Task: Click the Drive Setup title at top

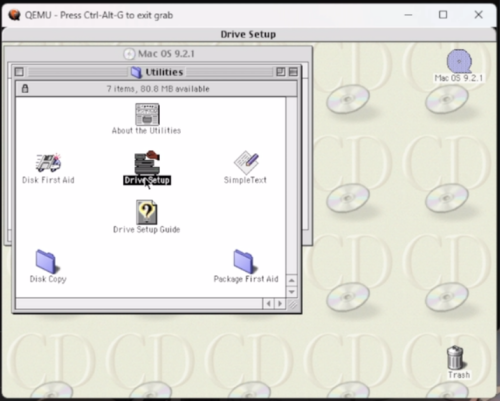Action: [248, 34]
